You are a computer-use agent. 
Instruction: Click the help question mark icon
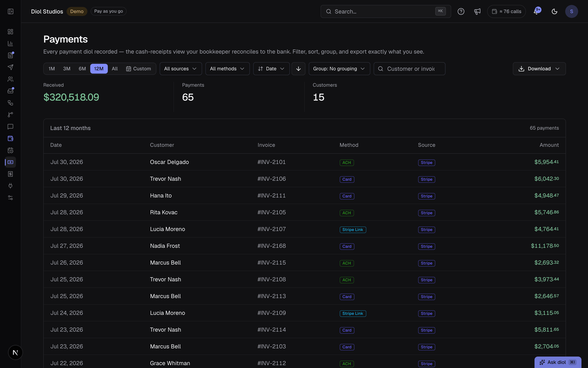(461, 11)
